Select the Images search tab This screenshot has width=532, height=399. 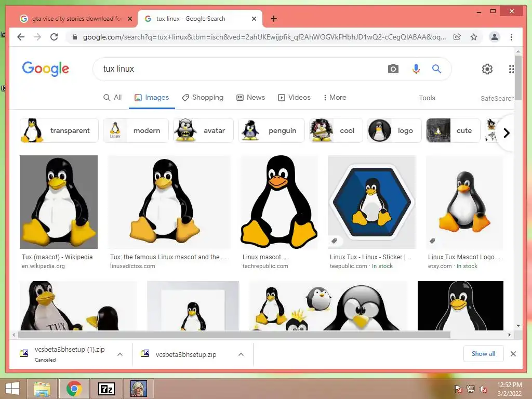(x=152, y=97)
